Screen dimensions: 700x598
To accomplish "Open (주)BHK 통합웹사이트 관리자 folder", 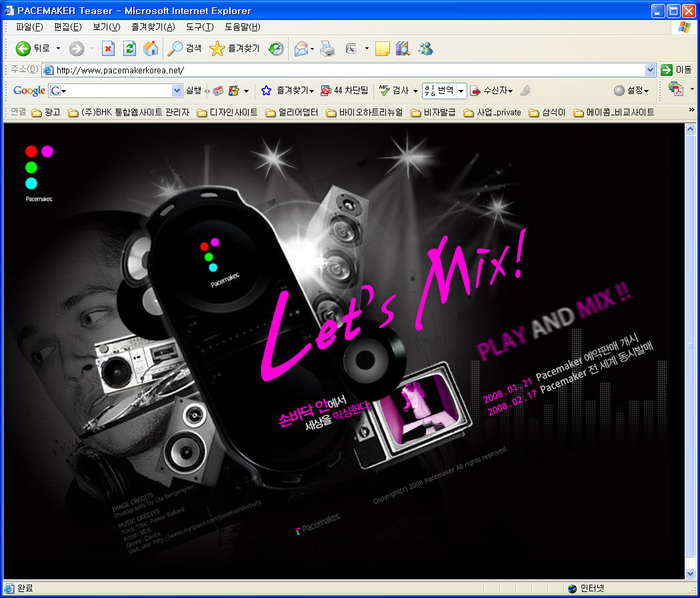I will coord(129,113).
